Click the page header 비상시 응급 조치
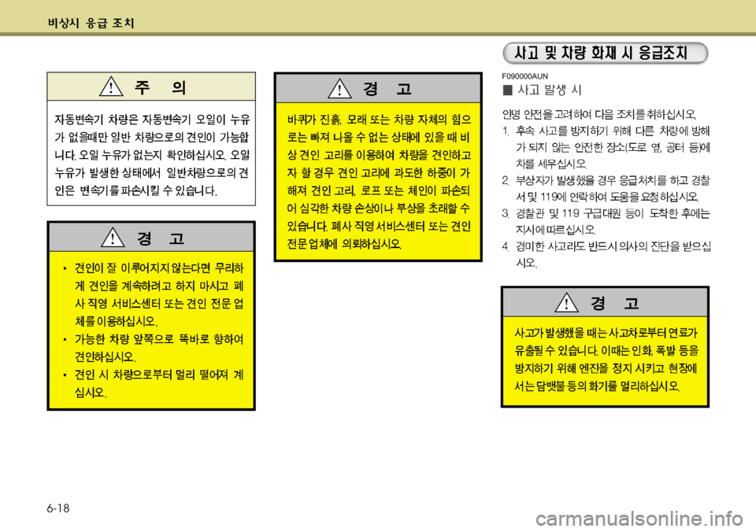This screenshot has width=756, height=532. click(x=91, y=23)
